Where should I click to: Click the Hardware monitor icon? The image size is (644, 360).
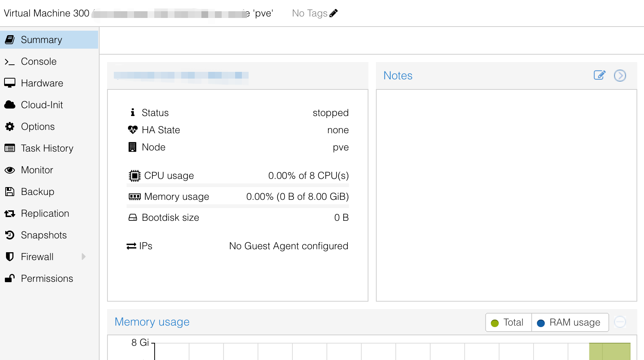click(10, 83)
